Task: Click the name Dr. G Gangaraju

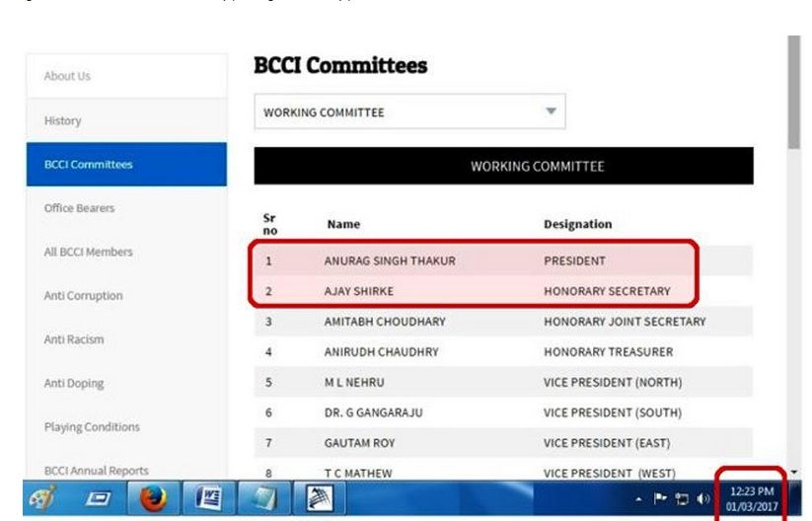Action: tap(373, 412)
